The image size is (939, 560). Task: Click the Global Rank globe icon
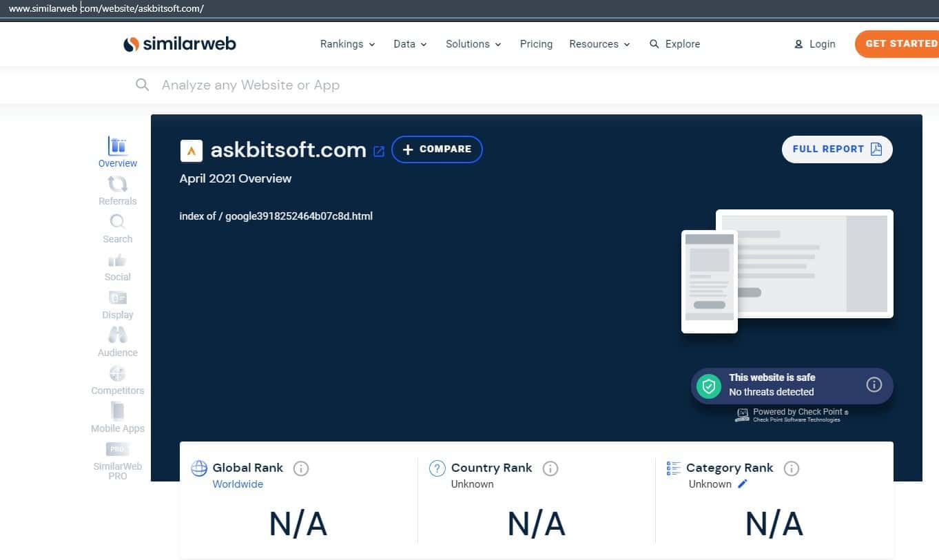point(199,468)
